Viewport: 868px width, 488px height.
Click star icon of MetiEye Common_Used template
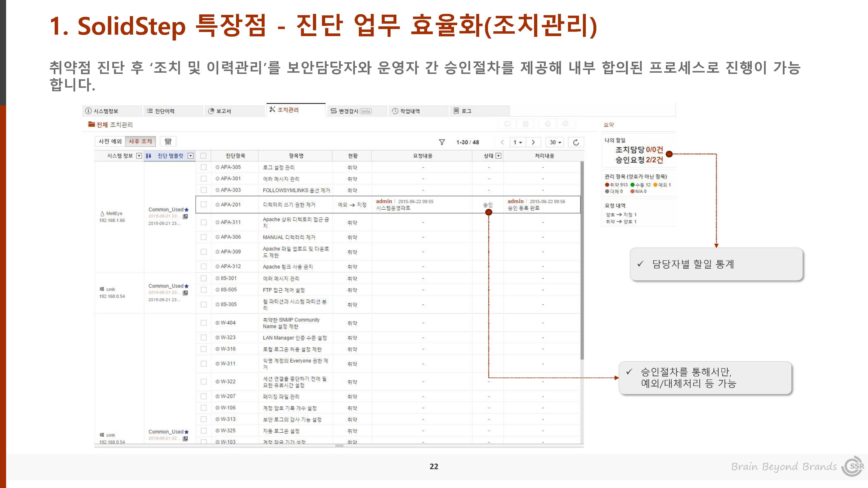187,210
